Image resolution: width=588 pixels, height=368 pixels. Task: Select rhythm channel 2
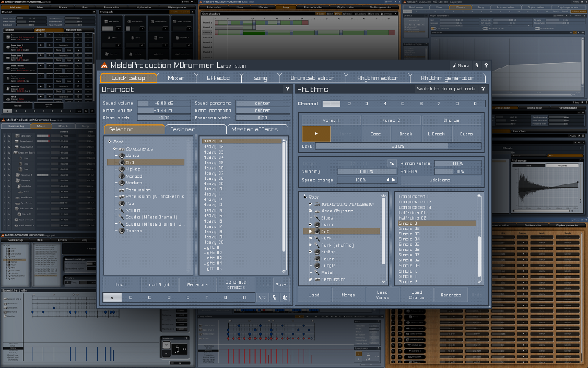[x=349, y=104]
